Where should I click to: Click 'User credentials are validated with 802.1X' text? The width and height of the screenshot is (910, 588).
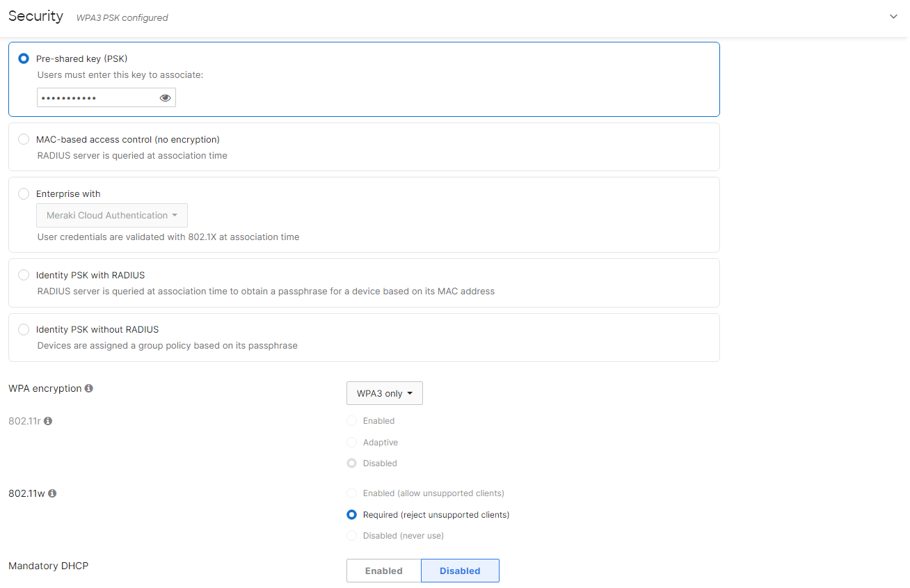[x=168, y=237]
